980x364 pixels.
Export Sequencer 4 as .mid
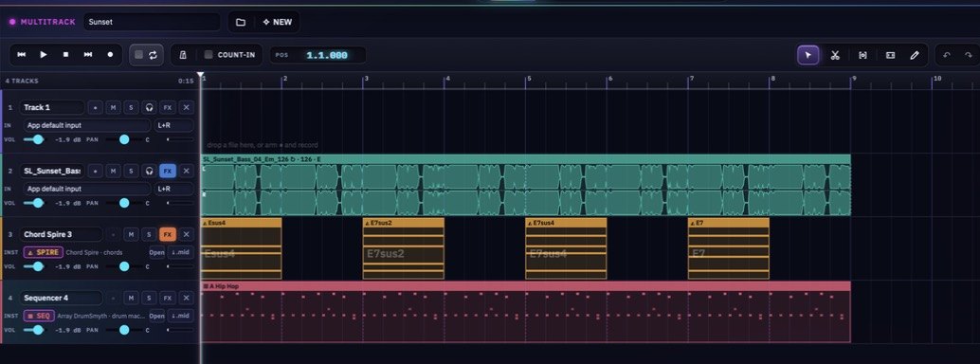(181, 316)
